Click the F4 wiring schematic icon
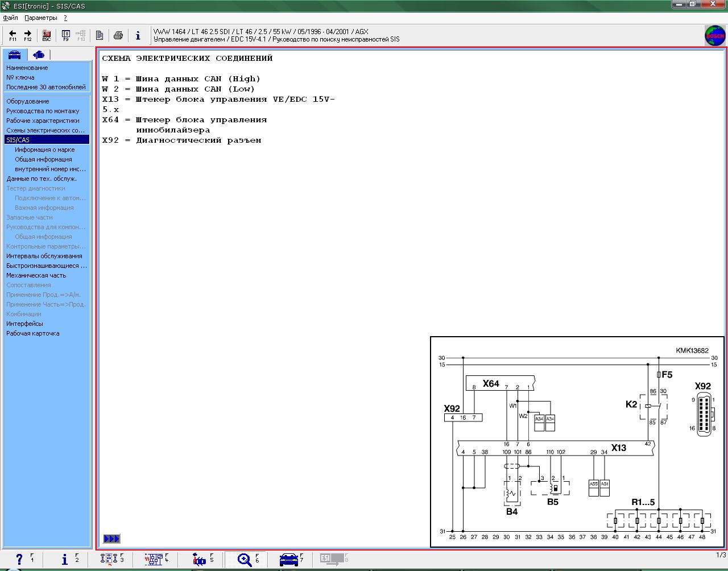The width and height of the screenshot is (728, 571). coord(154,560)
